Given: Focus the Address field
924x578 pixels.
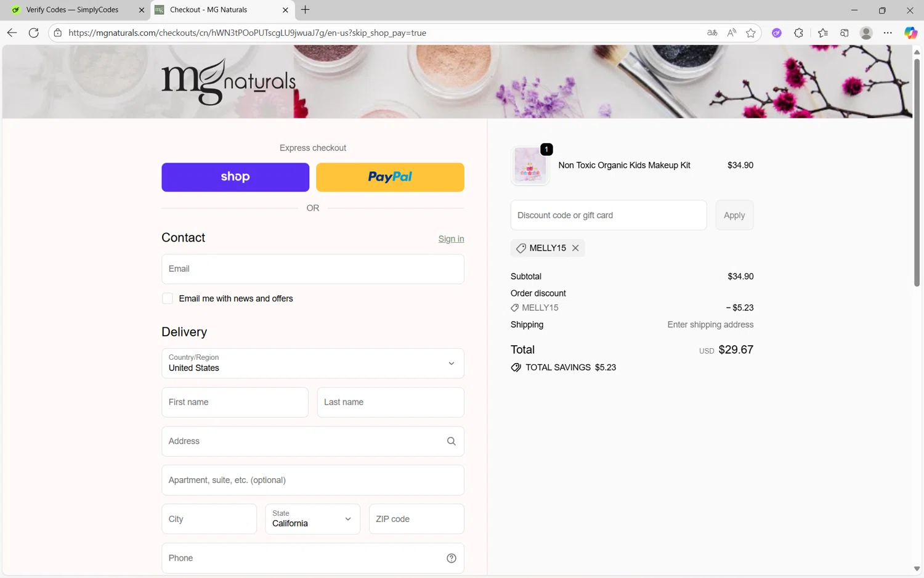Looking at the screenshot, I should (313, 441).
